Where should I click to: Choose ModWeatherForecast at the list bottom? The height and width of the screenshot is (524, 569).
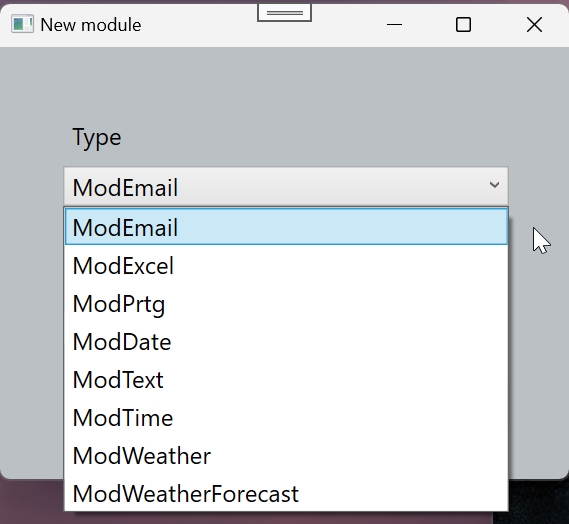(x=286, y=494)
